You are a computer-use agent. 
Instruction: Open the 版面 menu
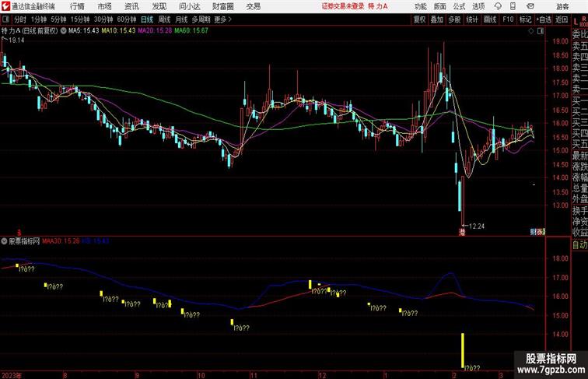coord(440,6)
